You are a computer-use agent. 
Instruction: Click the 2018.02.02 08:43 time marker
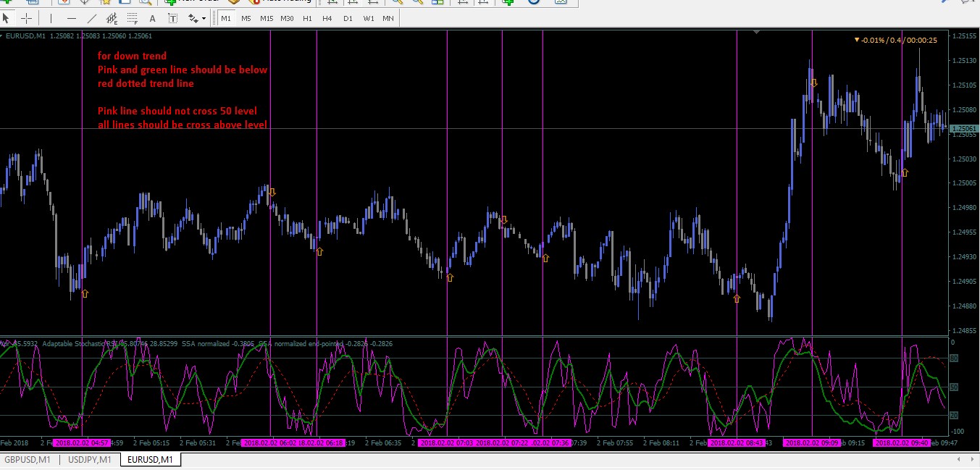737,442
